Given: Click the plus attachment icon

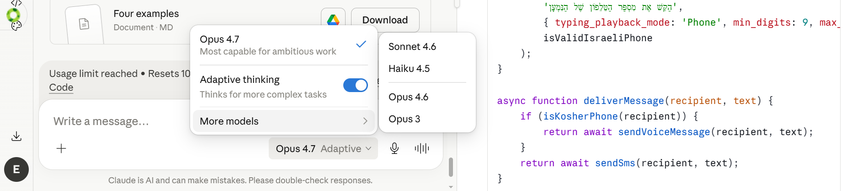Looking at the screenshot, I should pyautogui.click(x=61, y=148).
